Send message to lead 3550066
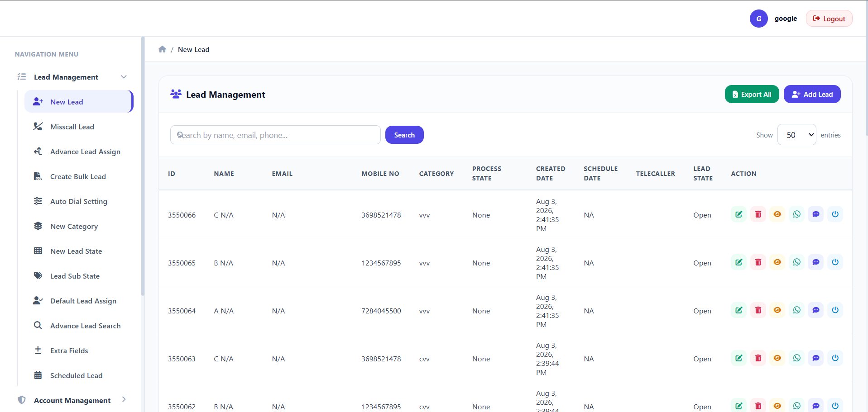868x412 pixels. tap(816, 214)
